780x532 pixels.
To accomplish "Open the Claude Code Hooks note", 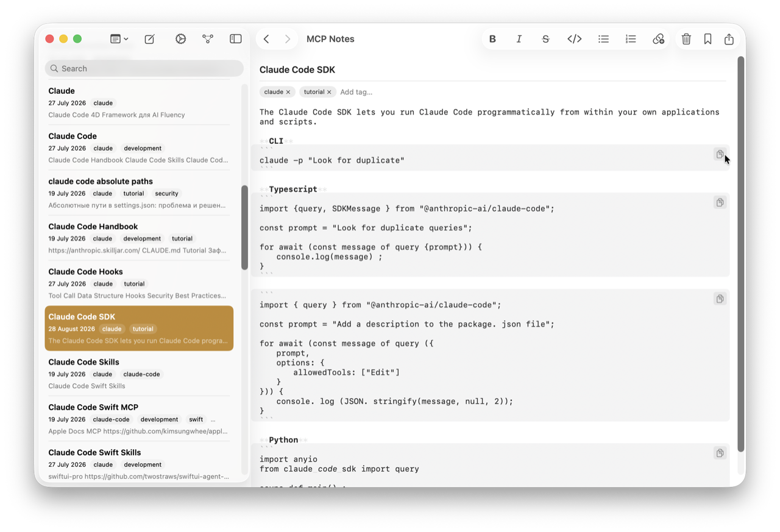I will (139, 283).
